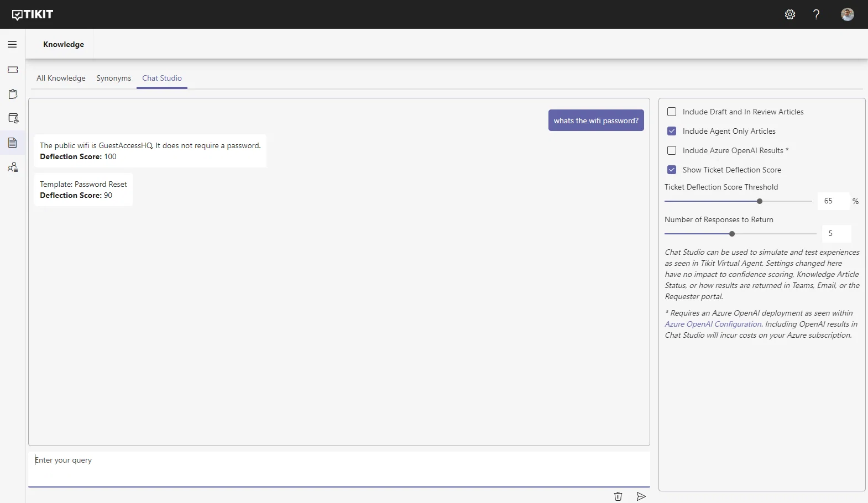Open the people groups sidebar icon
Screen dimensions: 868x503
(13, 167)
